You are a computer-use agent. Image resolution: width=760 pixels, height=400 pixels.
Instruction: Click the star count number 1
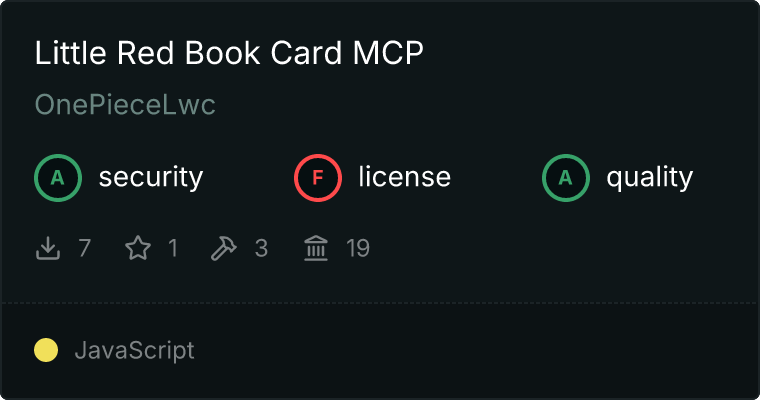[173, 248]
